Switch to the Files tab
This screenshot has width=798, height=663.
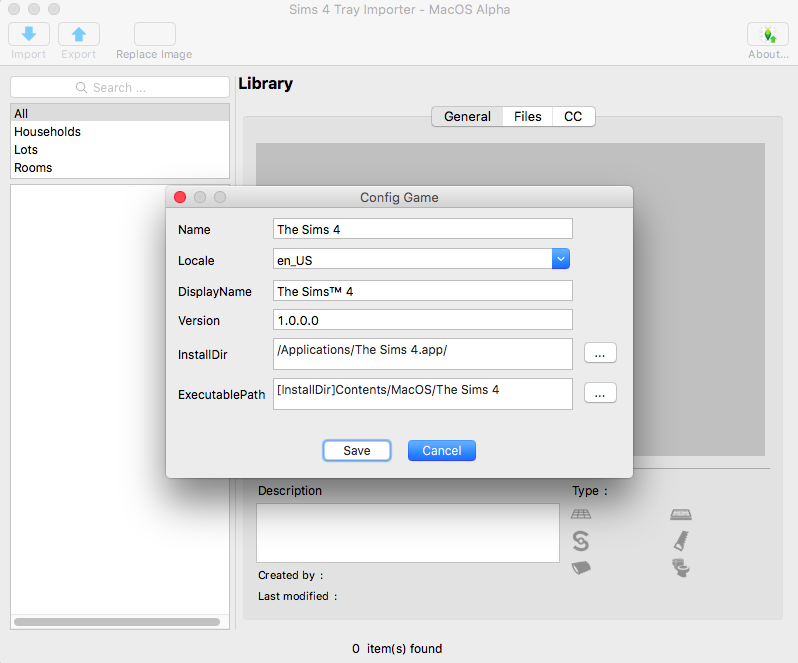point(527,117)
